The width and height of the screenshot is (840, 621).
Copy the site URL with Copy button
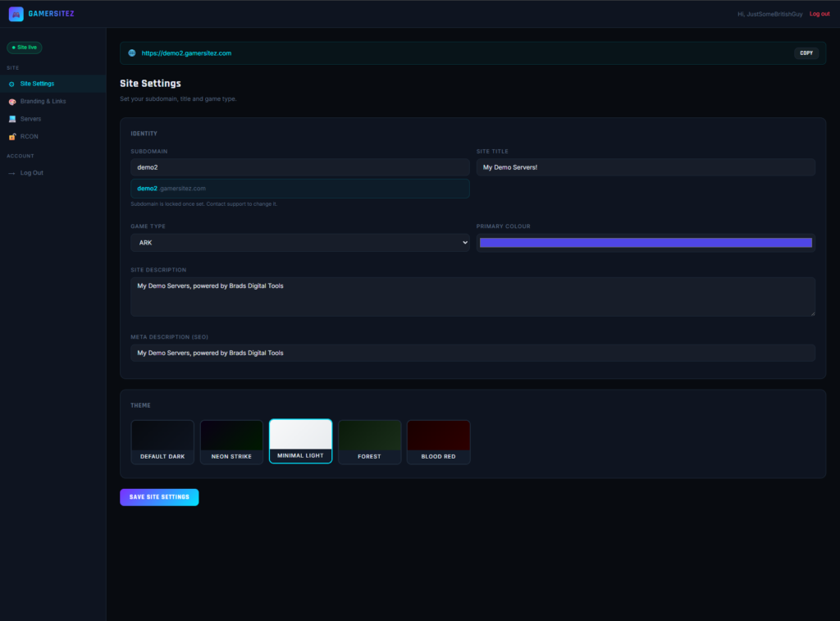click(806, 53)
